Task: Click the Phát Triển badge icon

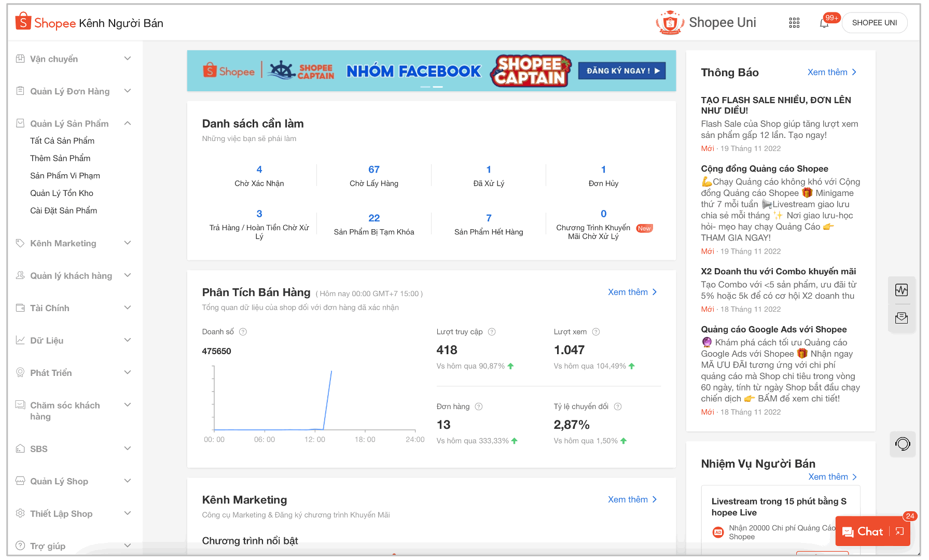Action: [20, 372]
